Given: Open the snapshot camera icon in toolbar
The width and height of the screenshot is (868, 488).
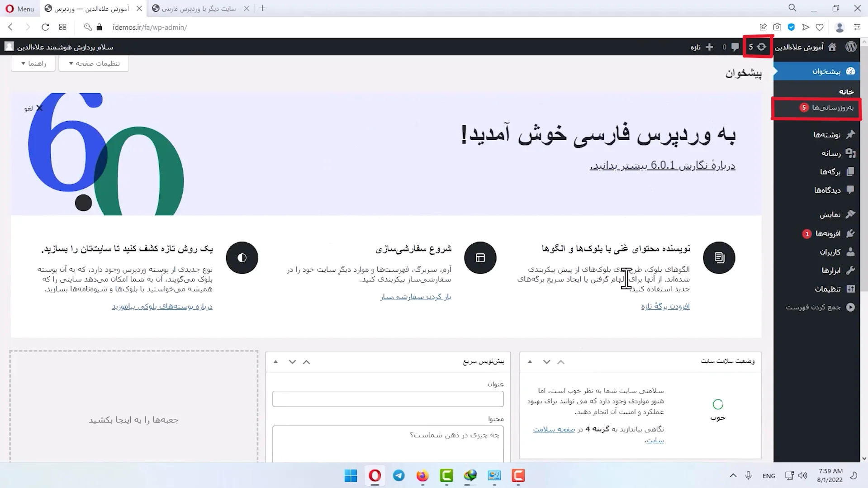Looking at the screenshot, I should point(777,27).
